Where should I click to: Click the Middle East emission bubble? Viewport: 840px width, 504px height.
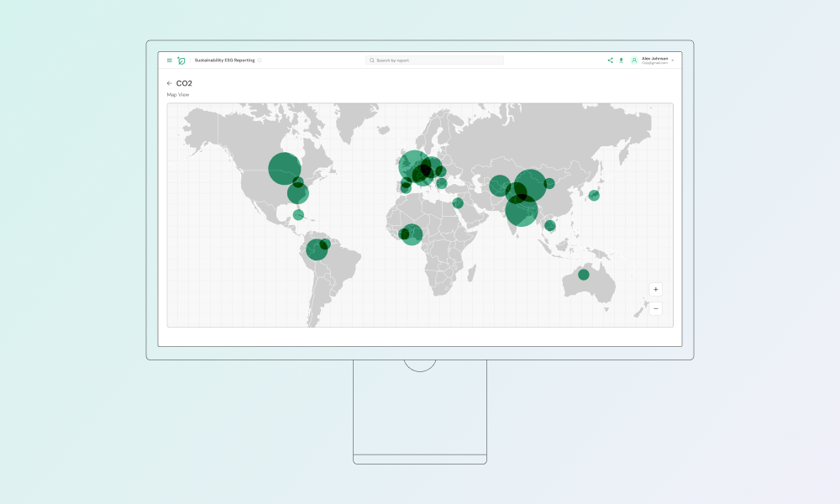[x=458, y=203]
